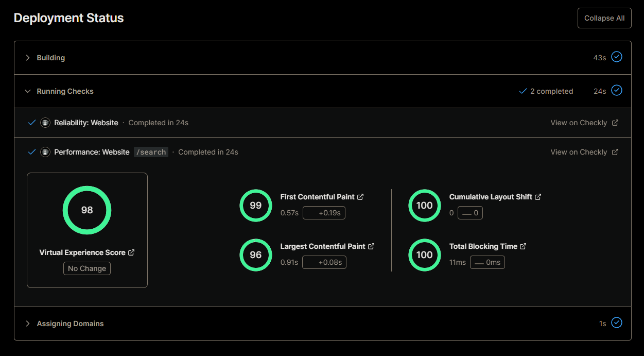Click the Reliability: Website check tick icon
The image size is (644, 356).
[x=32, y=123]
